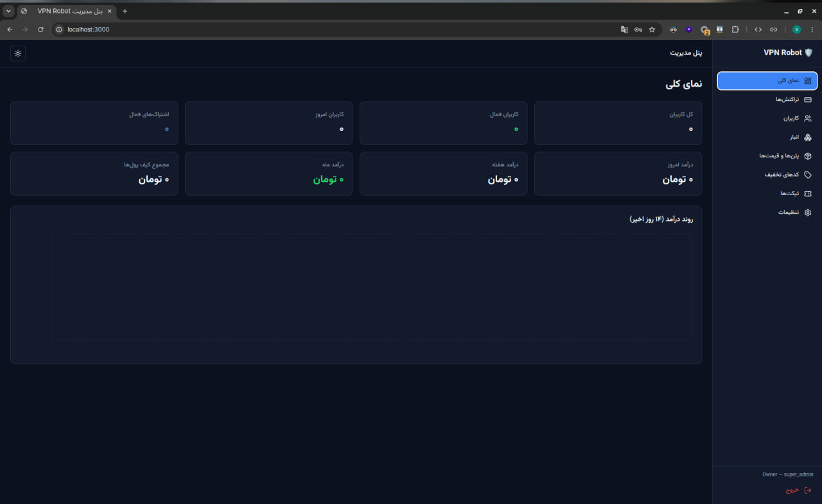
Task: Reload the page with the browser refresh button
Action: pyautogui.click(x=40, y=30)
